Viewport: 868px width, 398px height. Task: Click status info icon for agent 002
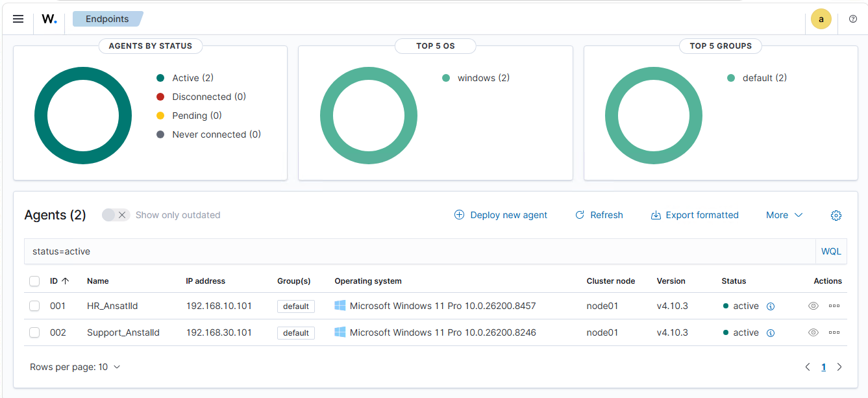click(x=771, y=333)
